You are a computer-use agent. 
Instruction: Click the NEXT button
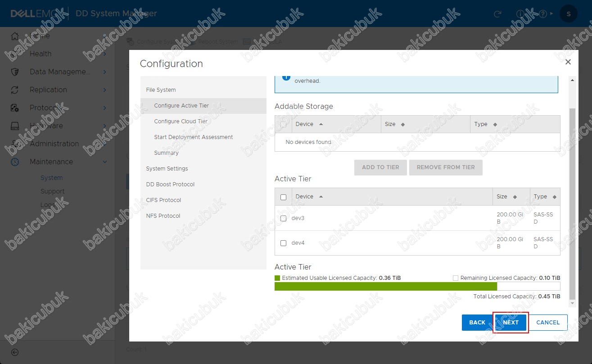coord(511,323)
